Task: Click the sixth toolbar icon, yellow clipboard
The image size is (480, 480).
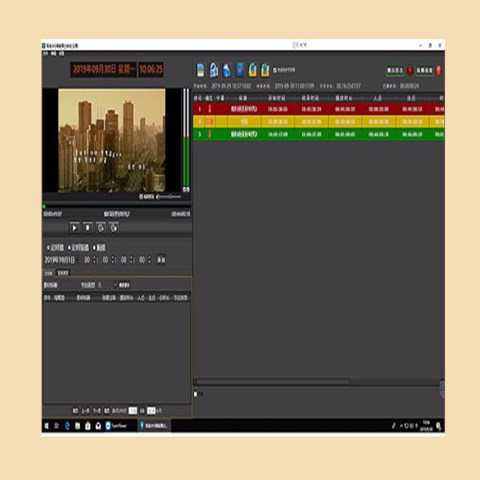Action: click(265, 70)
